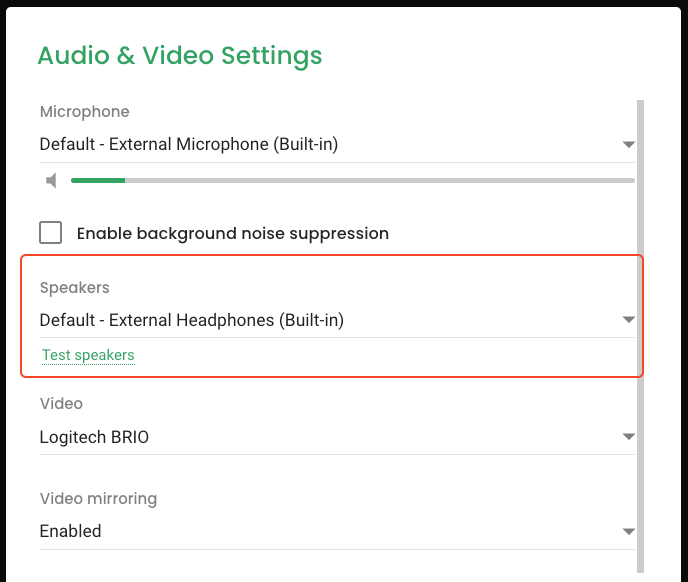
Task: Click the green filled part of mic level
Action: [x=97, y=181]
